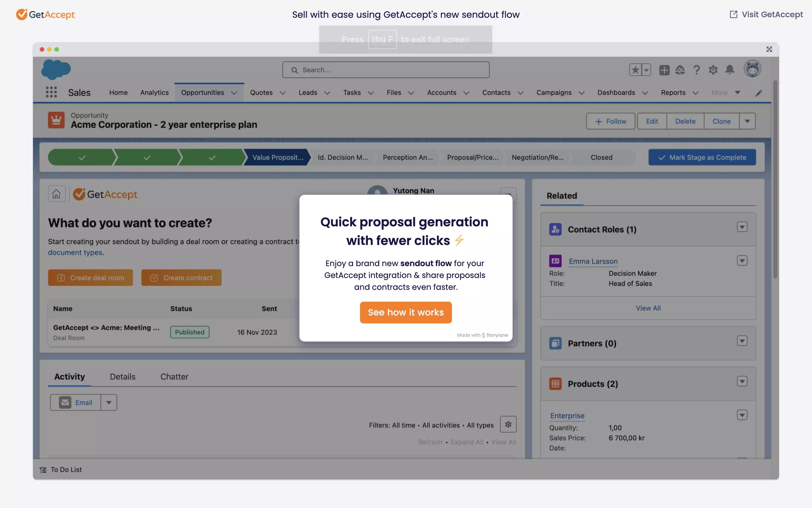Screen dimensions: 812x508
Task: Open Contact Roles dropdown menu
Action: 742,227
